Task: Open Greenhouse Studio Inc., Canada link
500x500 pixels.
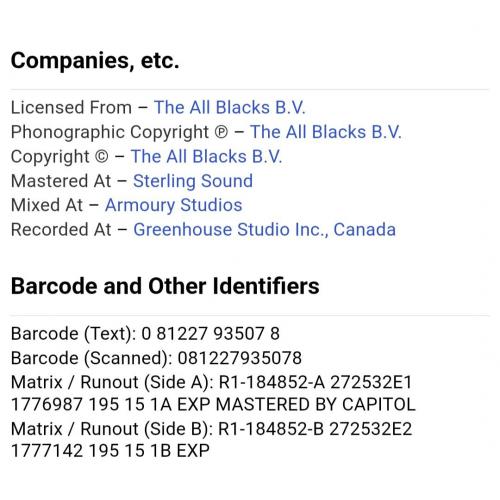Action: click(x=265, y=230)
